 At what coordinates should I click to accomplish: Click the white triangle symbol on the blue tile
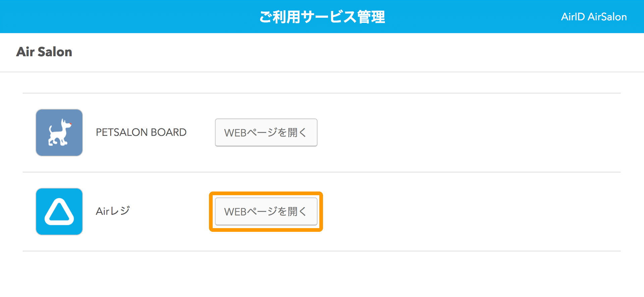click(x=59, y=211)
